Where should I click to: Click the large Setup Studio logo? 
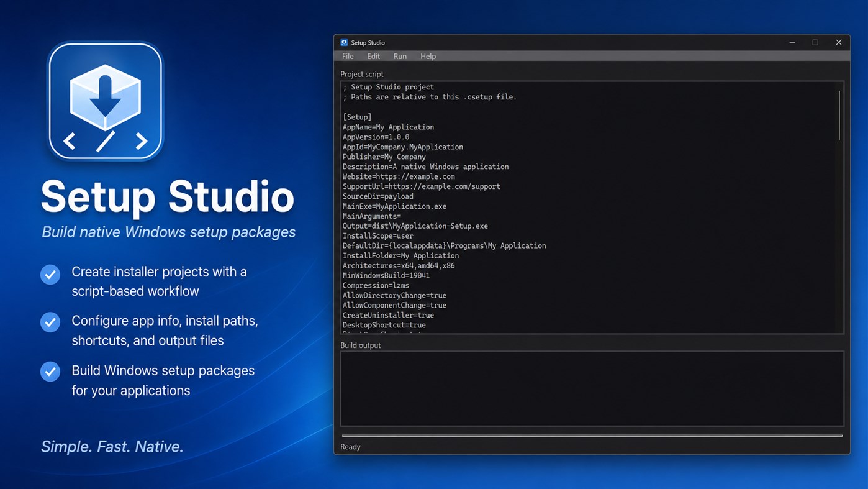coord(106,101)
